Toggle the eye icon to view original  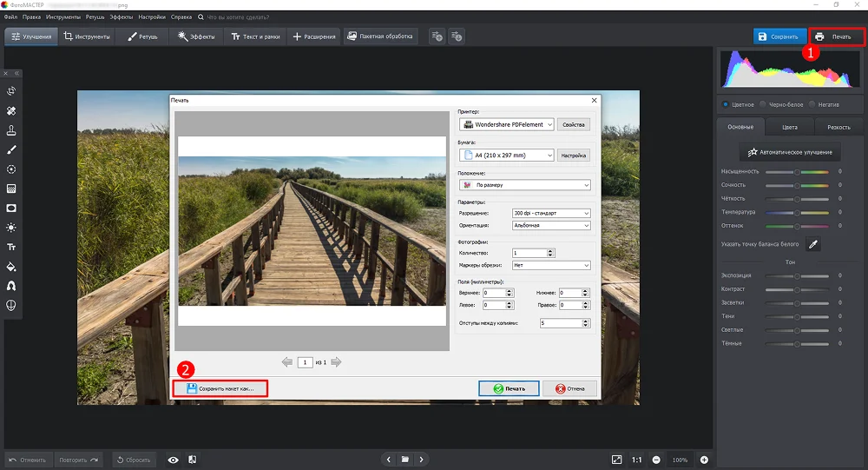pos(173,460)
